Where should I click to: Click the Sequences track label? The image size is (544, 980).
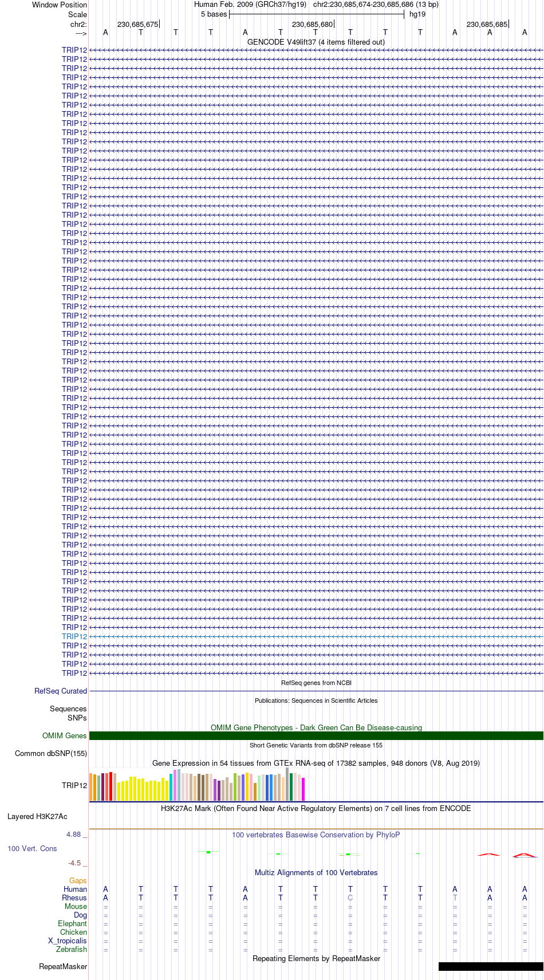68,709
